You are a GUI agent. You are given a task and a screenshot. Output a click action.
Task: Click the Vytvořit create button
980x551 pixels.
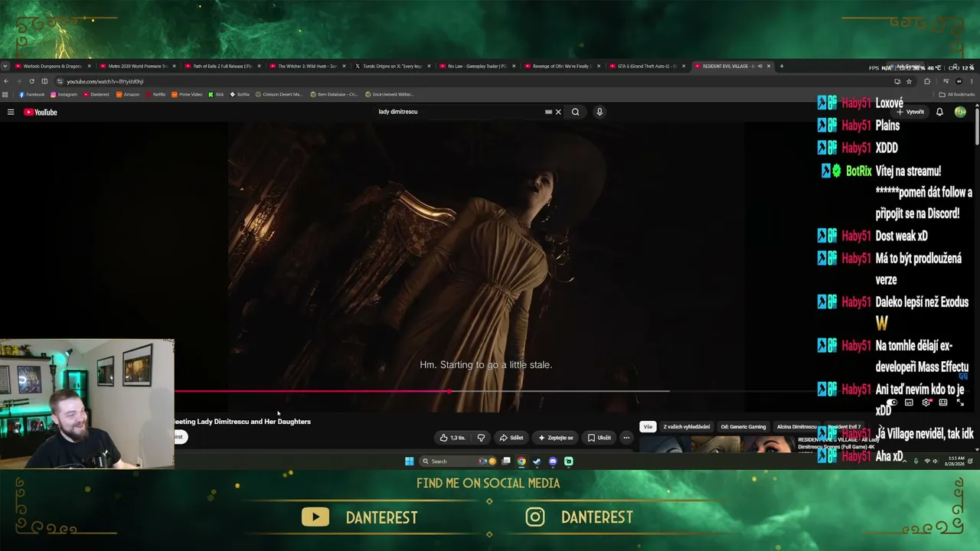(x=911, y=112)
